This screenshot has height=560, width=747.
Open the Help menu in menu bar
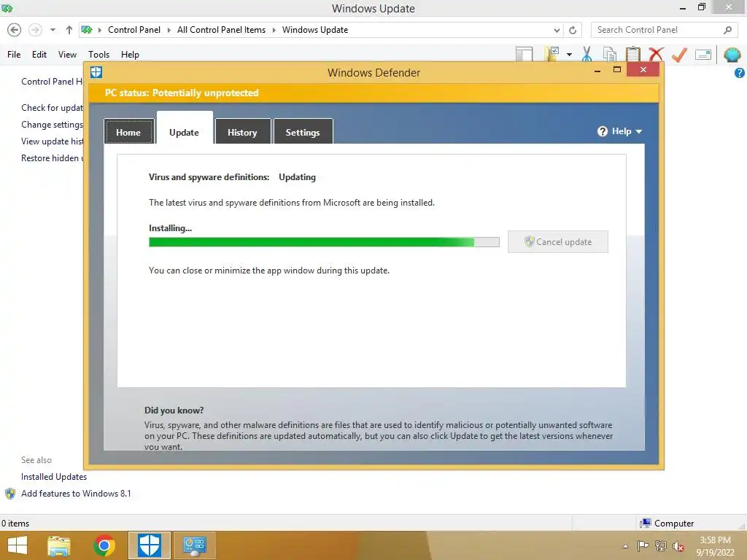coord(130,54)
